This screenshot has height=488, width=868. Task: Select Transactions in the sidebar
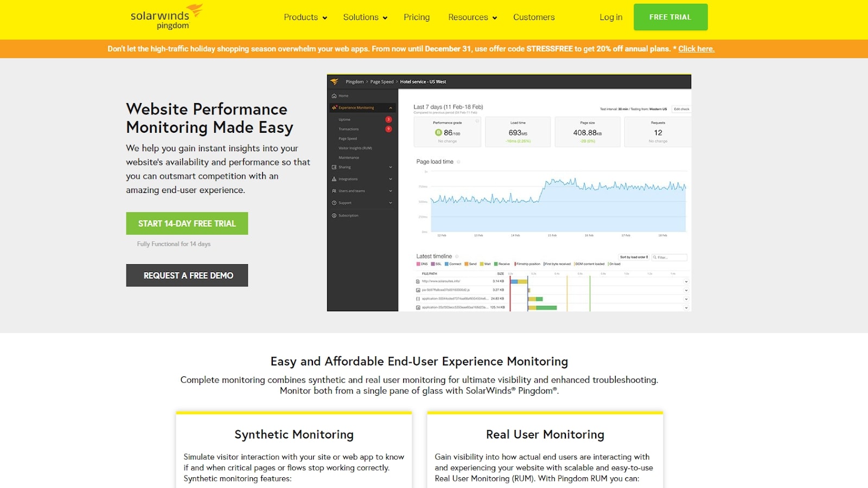[349, 129]
